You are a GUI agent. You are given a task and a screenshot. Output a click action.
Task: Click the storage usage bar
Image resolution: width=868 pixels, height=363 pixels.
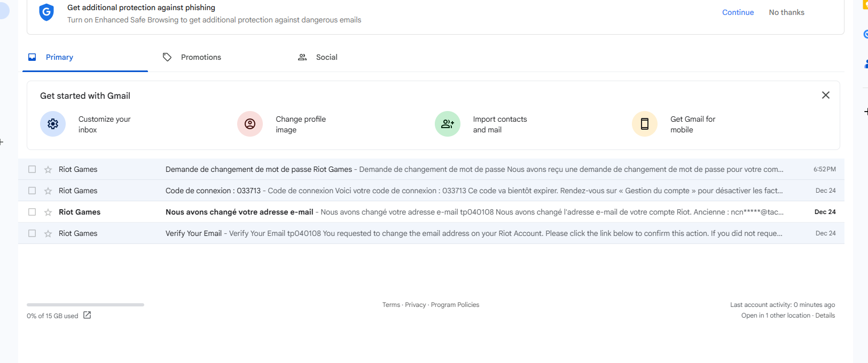[x=85, y=305]
